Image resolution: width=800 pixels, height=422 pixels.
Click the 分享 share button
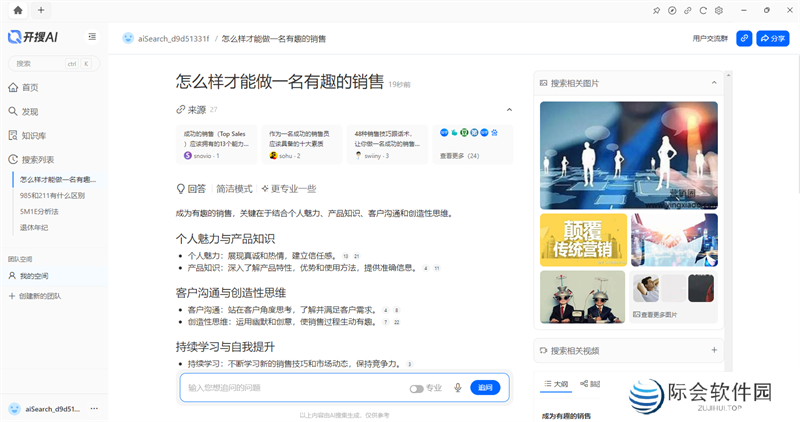coord(772,38)
